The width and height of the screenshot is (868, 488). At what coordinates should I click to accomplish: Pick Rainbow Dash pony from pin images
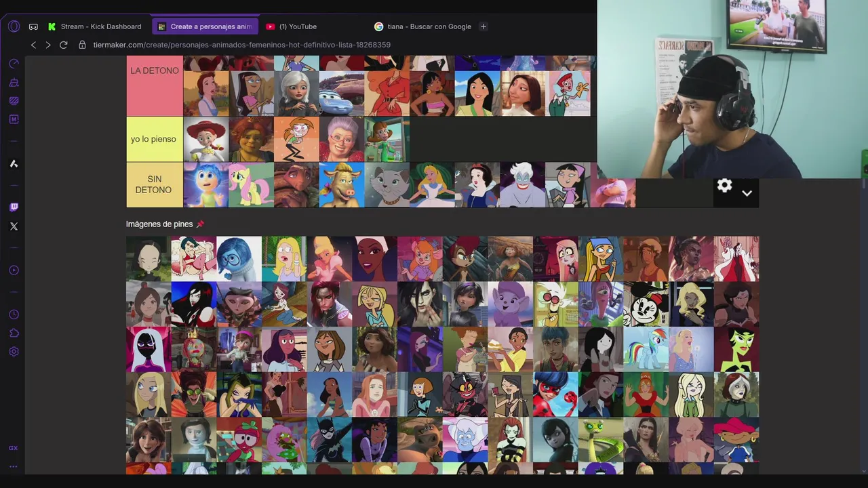pos(646,350)
